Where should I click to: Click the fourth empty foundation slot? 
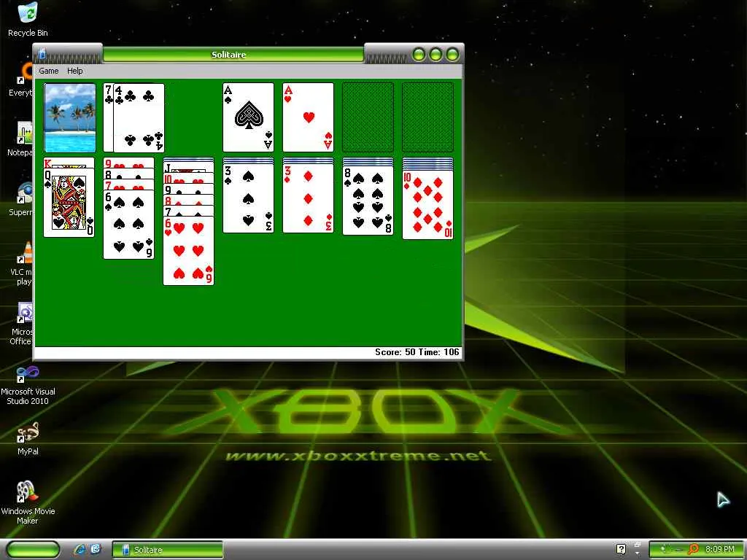coord(427,117)
